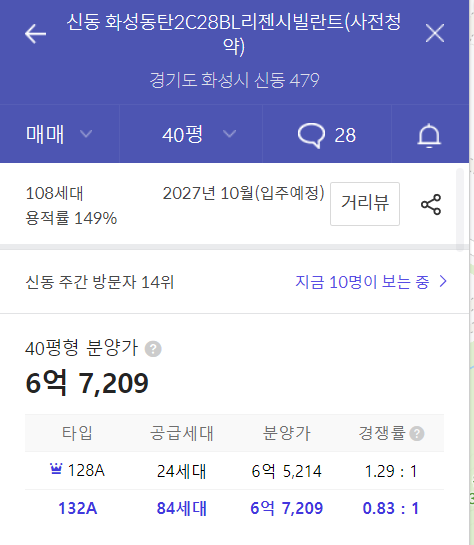Select the 132A type row
The width and height of the screenshot is (474, 545).
tap(234, 508)
